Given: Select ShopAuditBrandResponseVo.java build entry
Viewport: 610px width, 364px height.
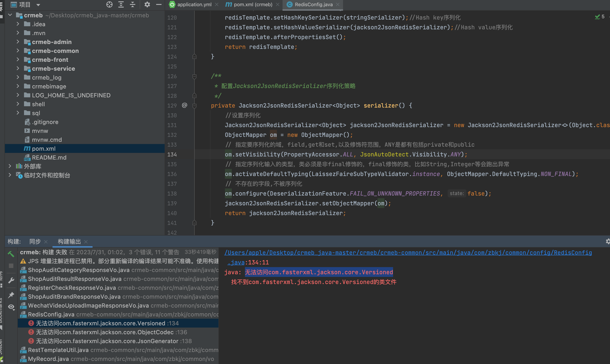Looking at the screenshot, I should tap(118, 296).
